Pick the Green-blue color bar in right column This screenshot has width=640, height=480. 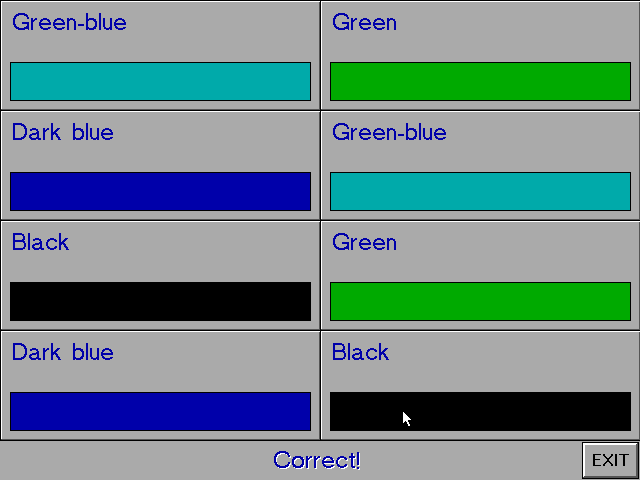tap(480, 191)
